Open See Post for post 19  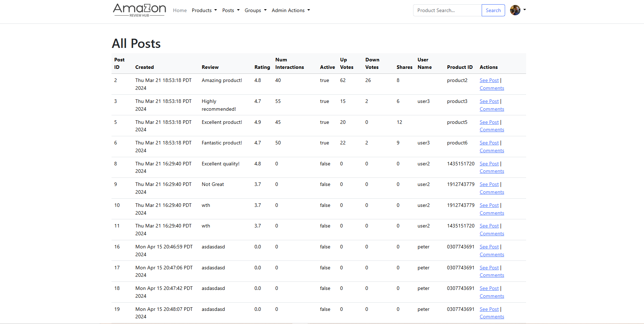coord(489,309)
